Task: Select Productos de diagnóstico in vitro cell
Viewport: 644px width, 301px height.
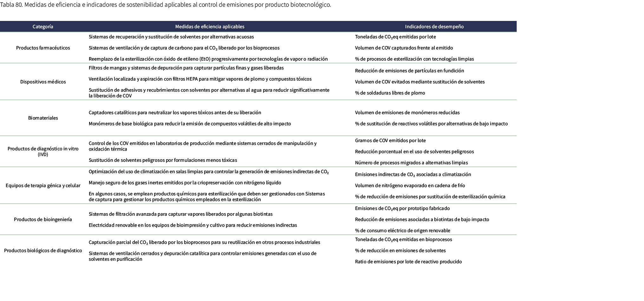Action: [x=43, y=152]
